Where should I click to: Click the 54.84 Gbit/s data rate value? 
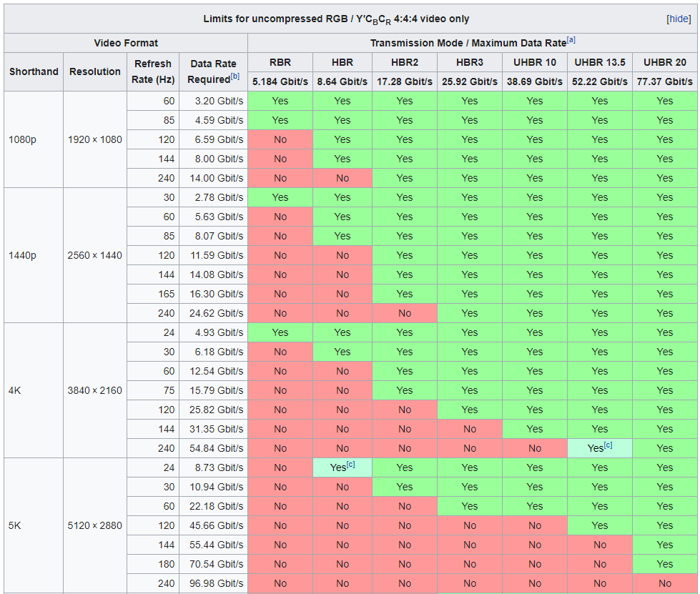(x=217, y=448)
